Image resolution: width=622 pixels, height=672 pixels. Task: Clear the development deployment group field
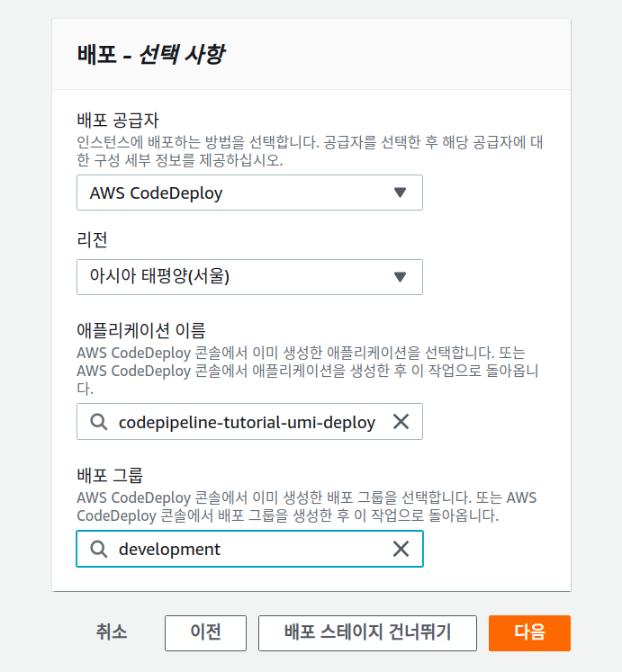point(401,549)
